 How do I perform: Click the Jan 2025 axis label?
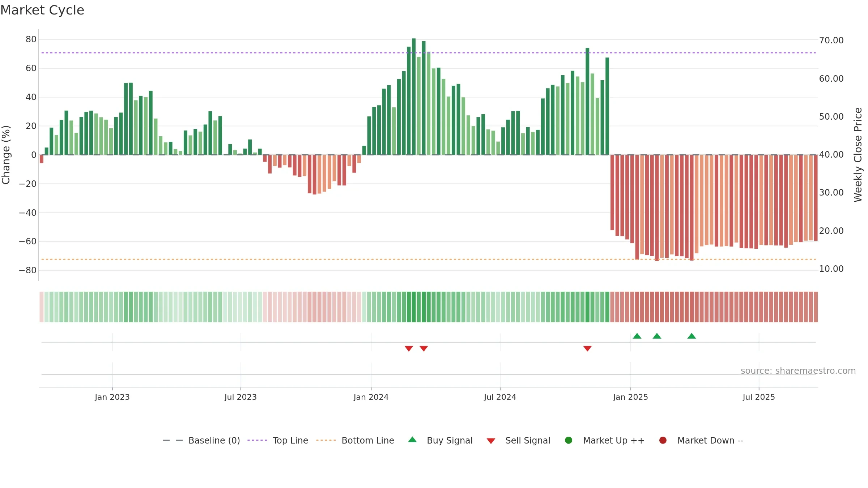[x=630, y=397]
